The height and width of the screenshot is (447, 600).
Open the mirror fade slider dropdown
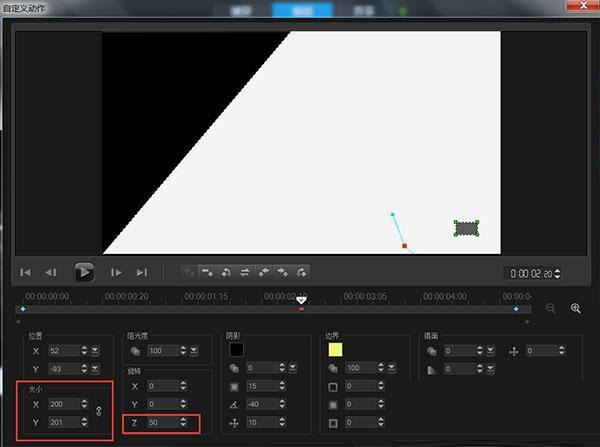pyautogui.click(x=490, y=369)
